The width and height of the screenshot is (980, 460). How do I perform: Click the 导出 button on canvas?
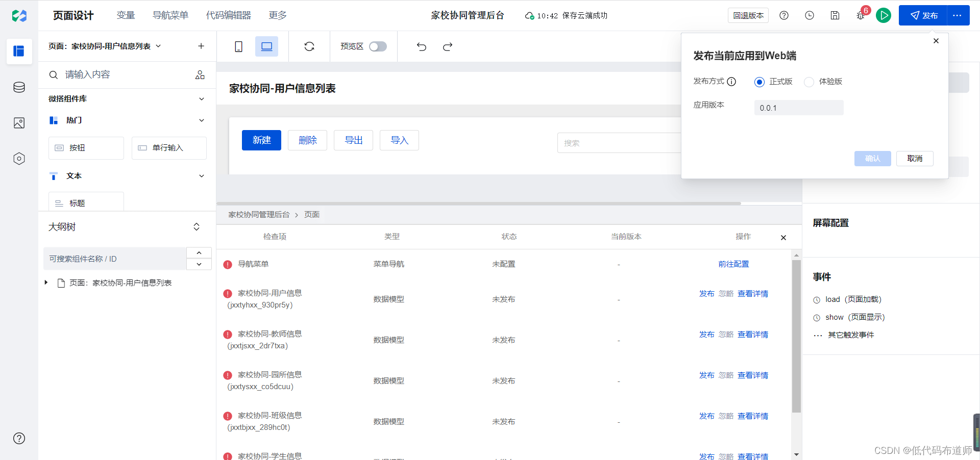tap(353, 140)
